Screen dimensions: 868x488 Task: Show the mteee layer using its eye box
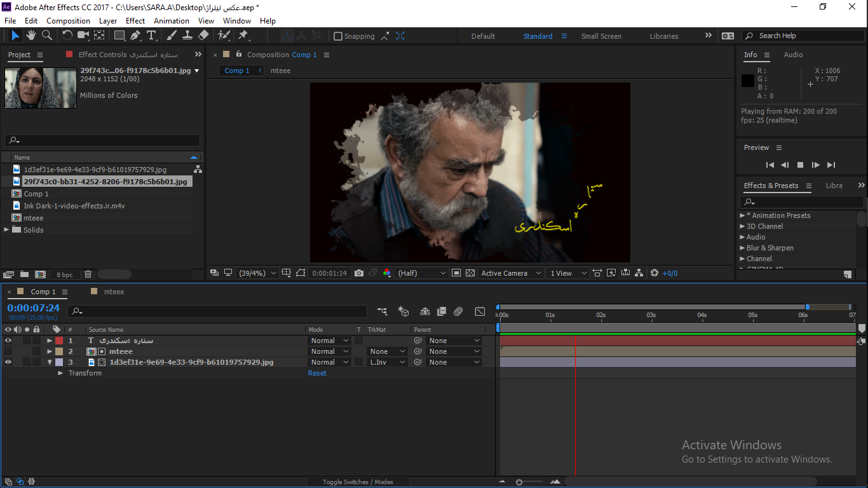8,351
